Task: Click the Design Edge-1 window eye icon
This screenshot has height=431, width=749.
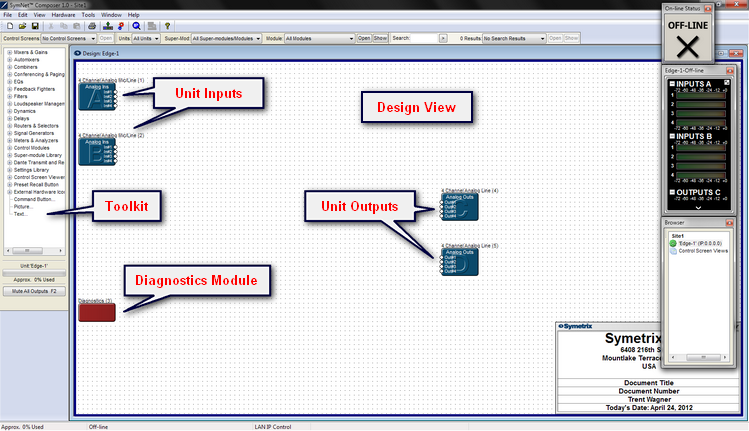Action: [x=77, y=54]
